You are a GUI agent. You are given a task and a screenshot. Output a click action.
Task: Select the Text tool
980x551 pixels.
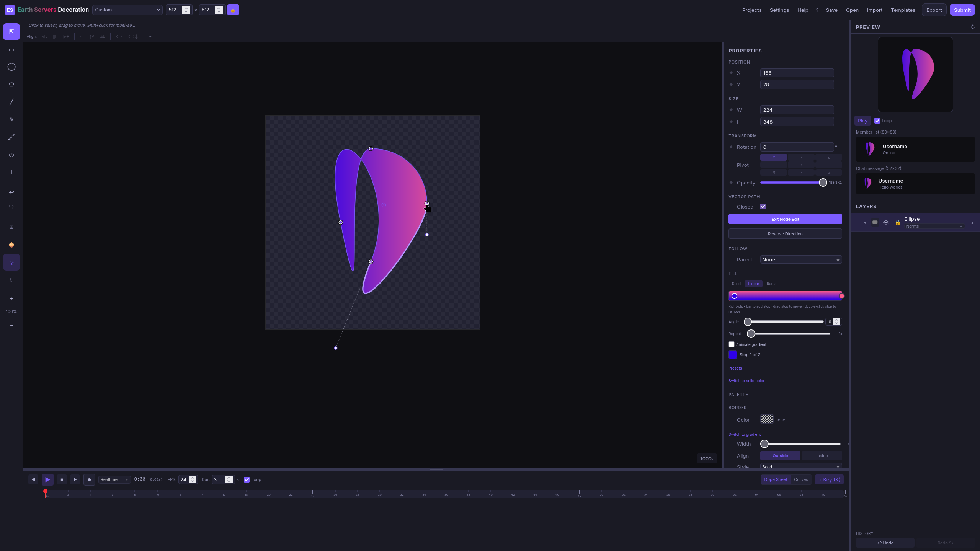pos(11,172)
